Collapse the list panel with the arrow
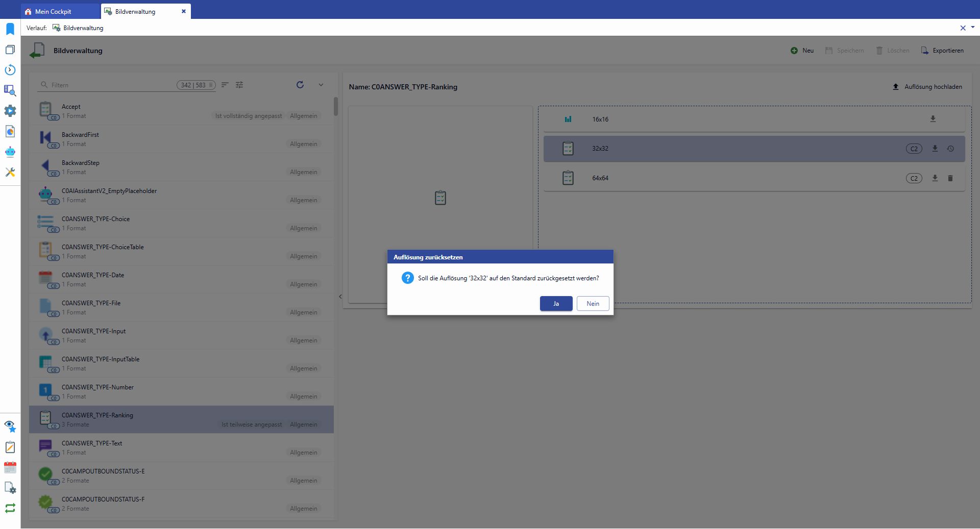Image resolution: width=980 pixels, height=529 pixels. (x=340, y=297)
